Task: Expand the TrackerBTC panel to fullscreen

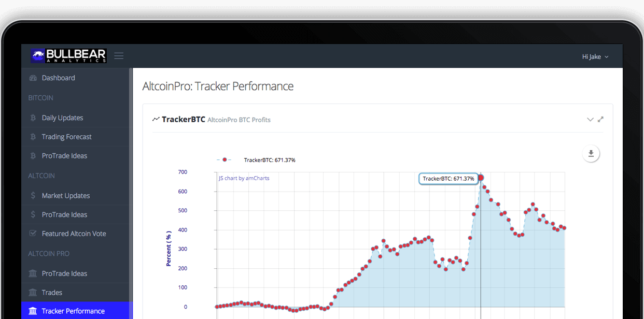Action: point(600,120)
